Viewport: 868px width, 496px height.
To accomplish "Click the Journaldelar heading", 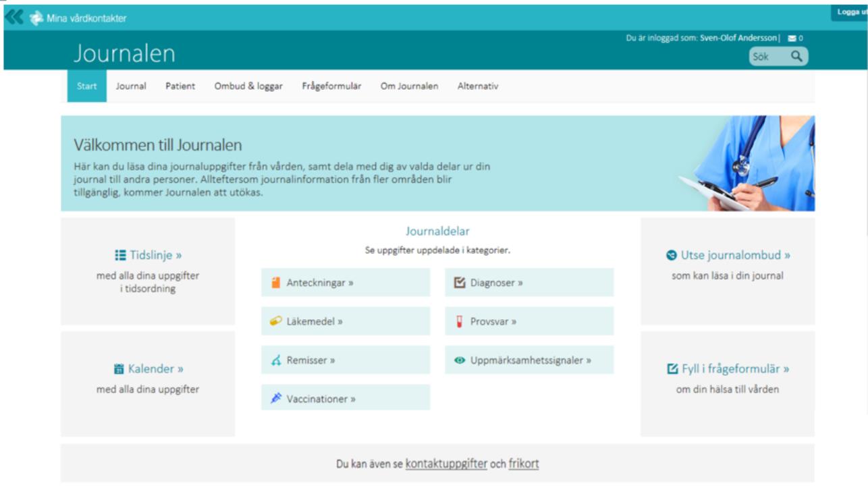I will [437, 231].
